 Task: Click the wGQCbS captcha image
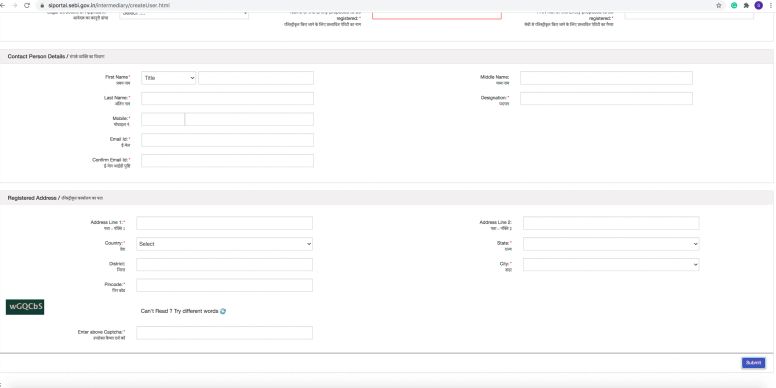tap(25, 307)
